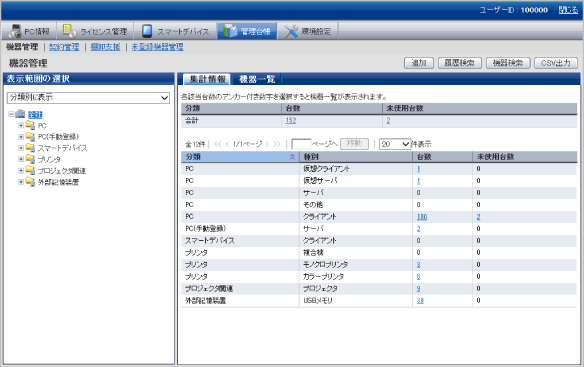Open total 未使用台数 link 2 in 合計 row

388,120
